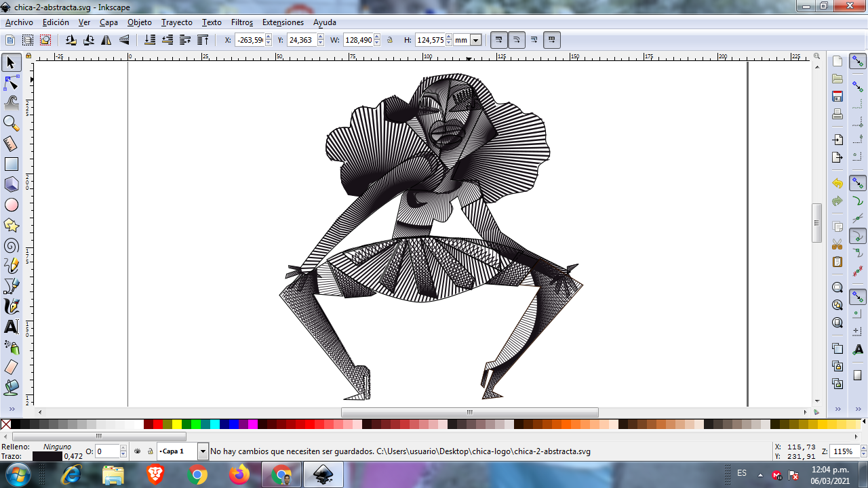Select the Eraser tool
Image resolution: width=868 pixels, height=488 pixels.
tap(11, 367)
